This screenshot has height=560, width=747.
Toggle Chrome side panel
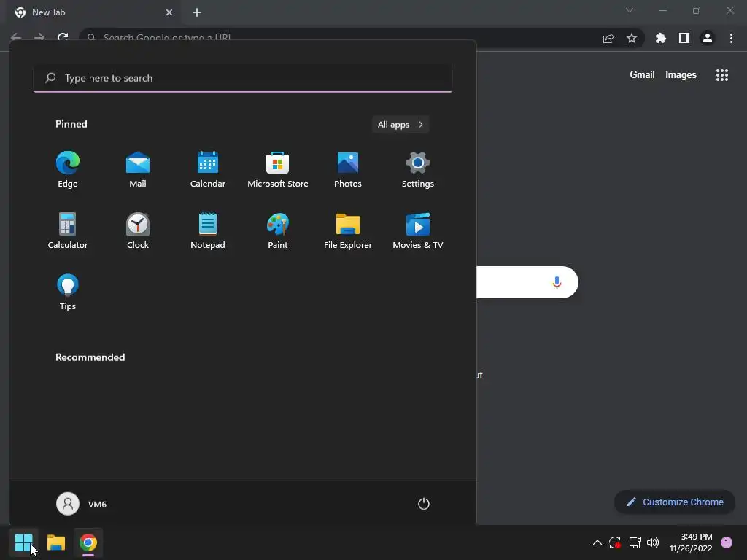(x=684, y=38)
